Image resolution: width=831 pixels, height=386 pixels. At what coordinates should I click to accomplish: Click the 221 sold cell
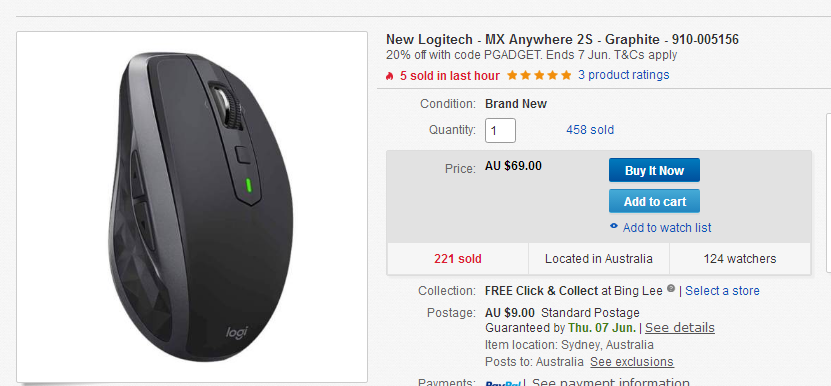click(x=458, y=259)
